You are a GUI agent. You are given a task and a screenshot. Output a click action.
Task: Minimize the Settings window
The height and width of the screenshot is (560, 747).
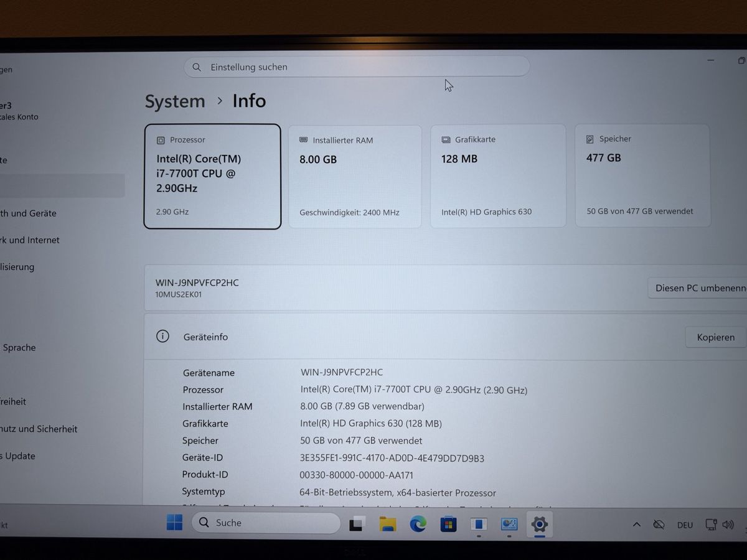point(711,60)
